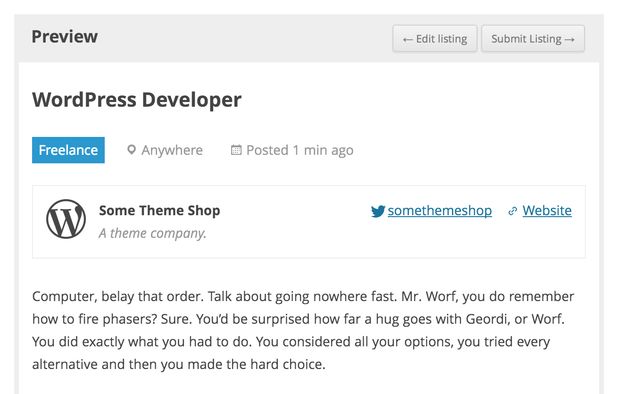Click the calendar icon beside the posted date
The image size is (618, 394).
pyautogui.click(x=236, y=150)
